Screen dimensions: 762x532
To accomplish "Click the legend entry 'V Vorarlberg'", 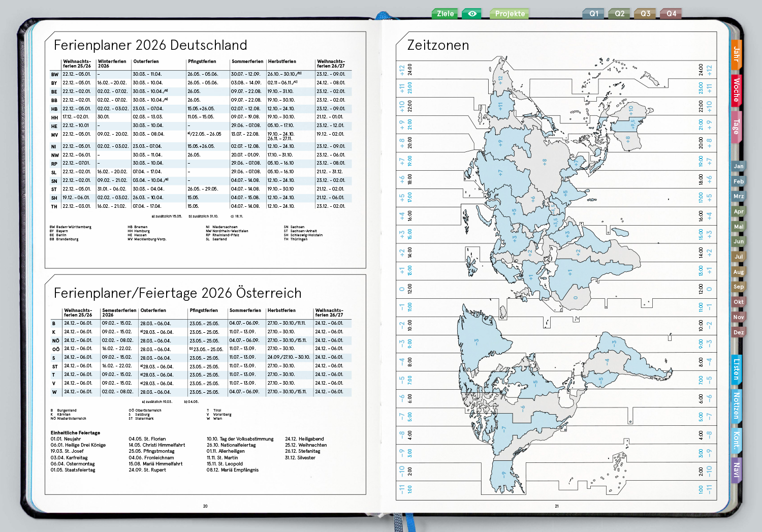I will (219, 415).
